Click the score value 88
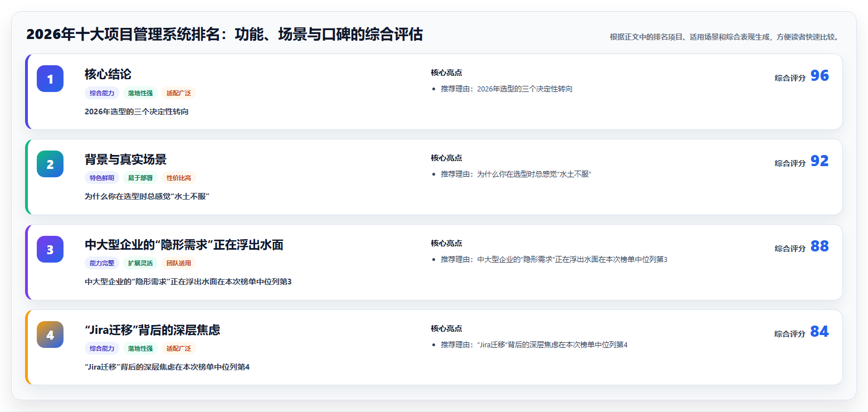Image resolution: width=868 pixels, height=412 pixels. point(820,246)
